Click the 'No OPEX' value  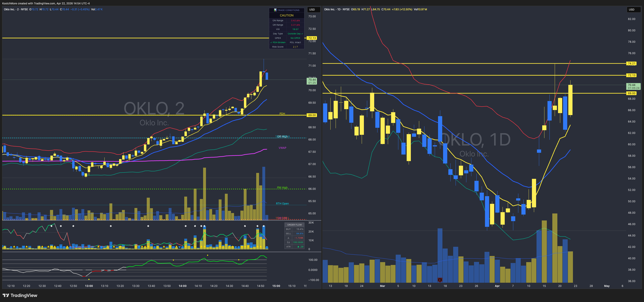[x=295, y=38]
